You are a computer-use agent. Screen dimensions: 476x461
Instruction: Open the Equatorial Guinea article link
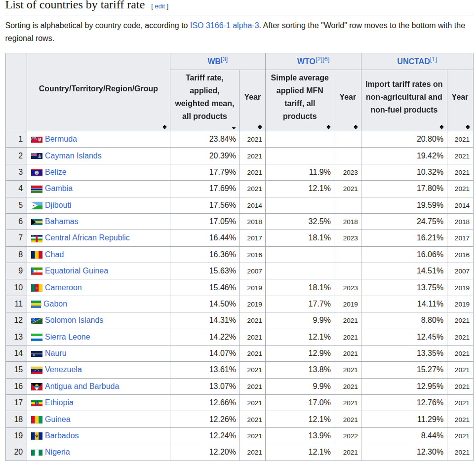tap(77, 270)
